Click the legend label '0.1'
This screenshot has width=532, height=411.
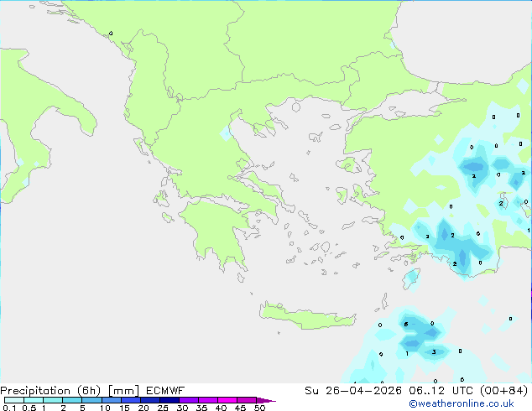point(9,408)
